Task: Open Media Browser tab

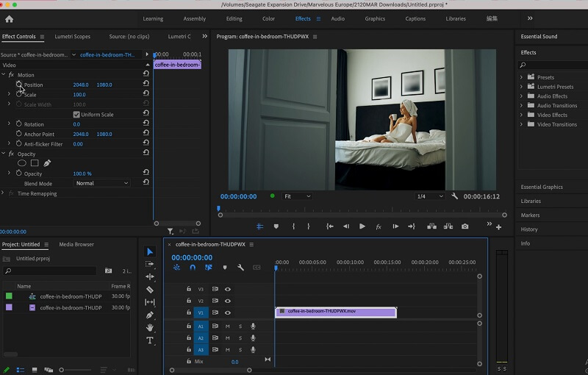Action: 76,244
